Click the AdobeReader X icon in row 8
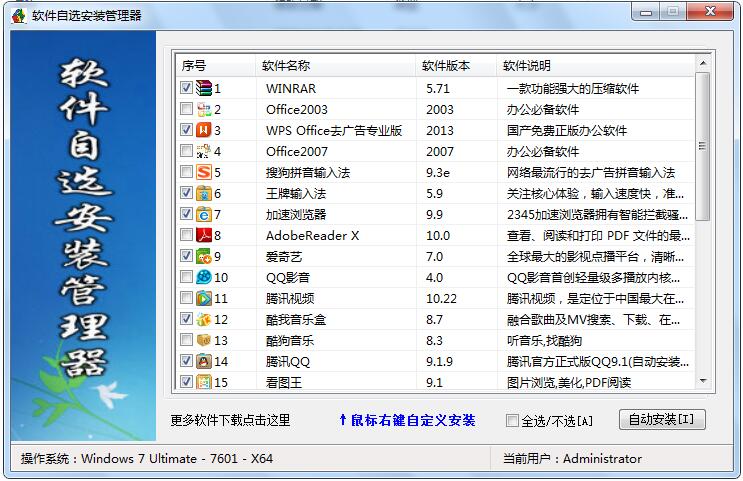Viewport: 743px width, 481px height. tap(204, 235)
